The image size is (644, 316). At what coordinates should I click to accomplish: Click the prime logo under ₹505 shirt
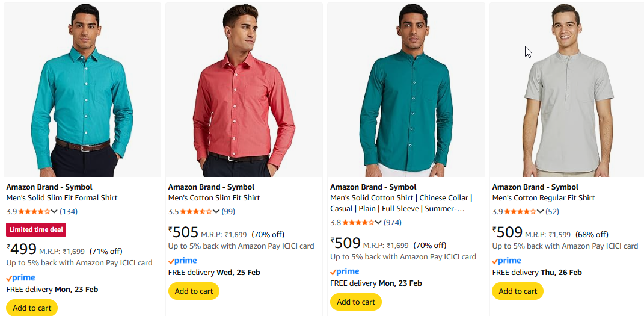pos(182,261)
